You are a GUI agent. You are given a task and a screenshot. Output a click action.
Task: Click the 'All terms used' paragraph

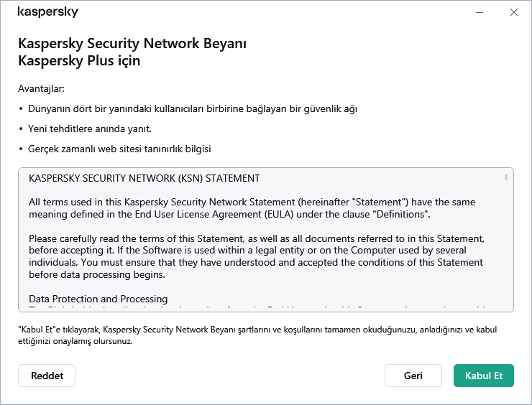[x=252, y=208]
